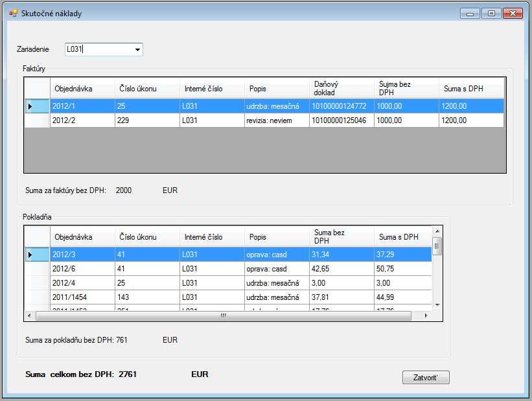This screenshot has width=532, height=401.
Task: Click the Zatvoriť button
Action: [x=426, y=377]
